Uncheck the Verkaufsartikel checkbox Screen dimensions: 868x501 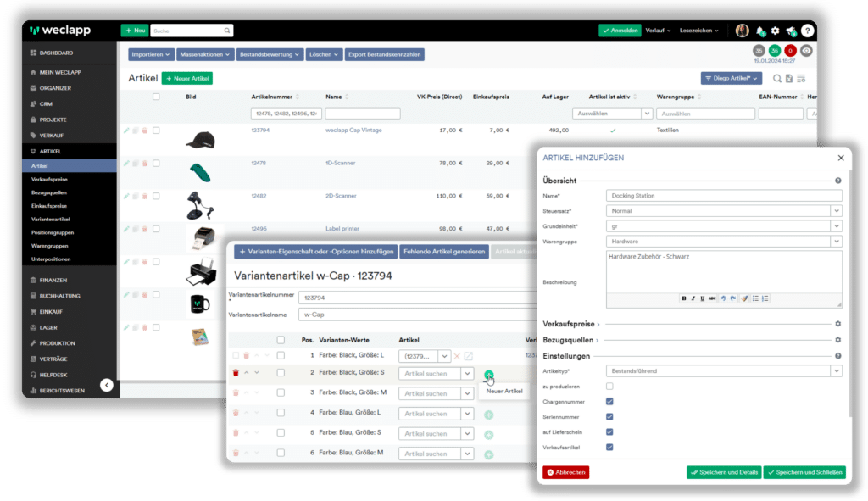tap(609, 448)
